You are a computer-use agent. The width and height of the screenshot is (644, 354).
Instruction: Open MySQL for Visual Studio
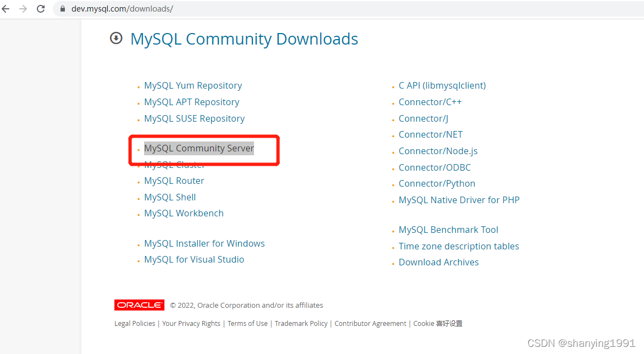pos(194,259)
